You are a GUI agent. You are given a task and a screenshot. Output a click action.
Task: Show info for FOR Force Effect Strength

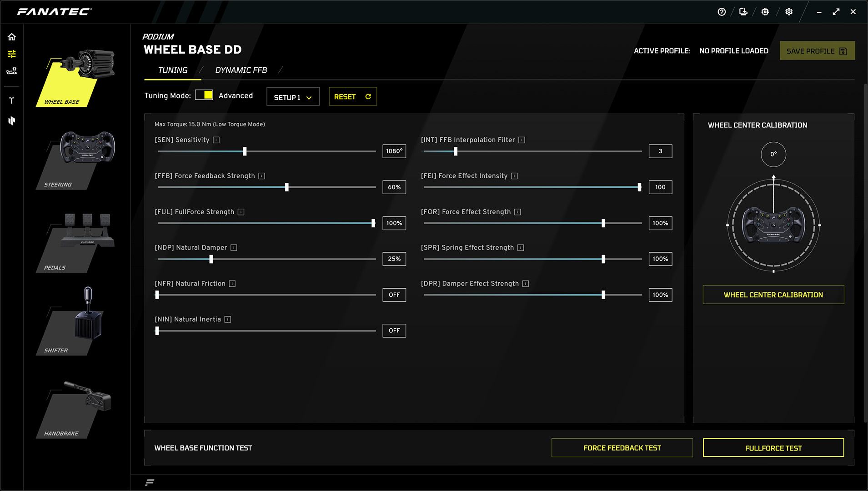pos(517,212)
